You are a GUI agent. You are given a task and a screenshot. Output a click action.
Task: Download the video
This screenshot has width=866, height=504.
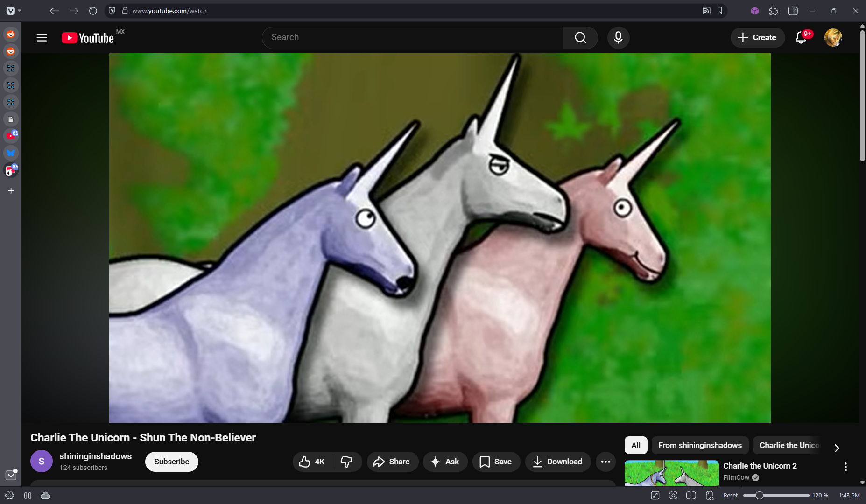pos(558,462)
